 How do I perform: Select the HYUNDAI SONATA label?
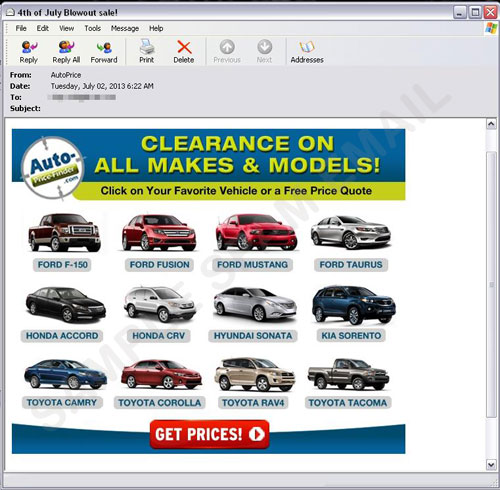point(253,336)
